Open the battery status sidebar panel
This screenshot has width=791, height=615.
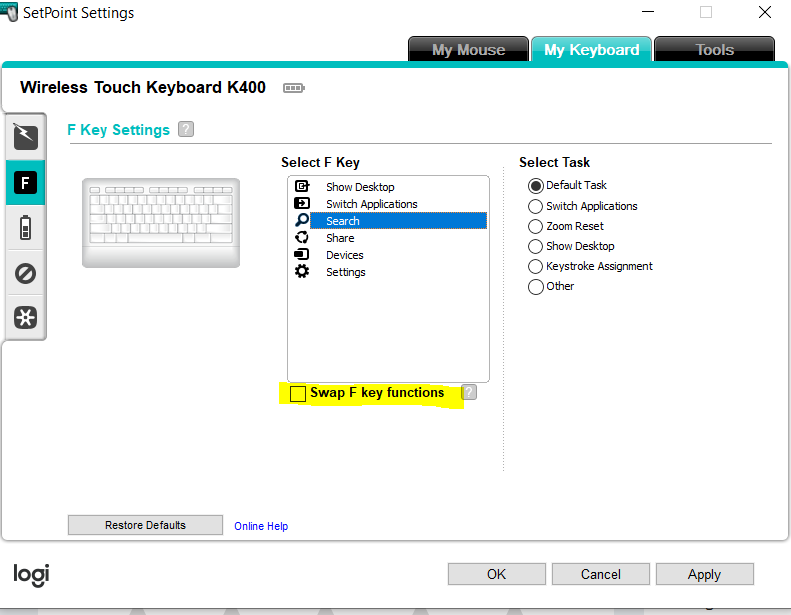(25, 228)
